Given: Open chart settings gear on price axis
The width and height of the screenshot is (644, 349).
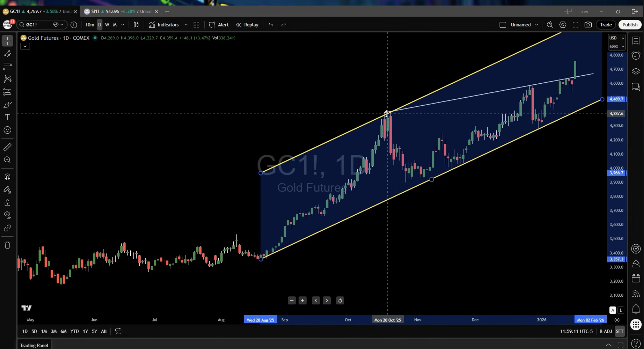Looking at the screenshot, I should click(x=617, y=320).
